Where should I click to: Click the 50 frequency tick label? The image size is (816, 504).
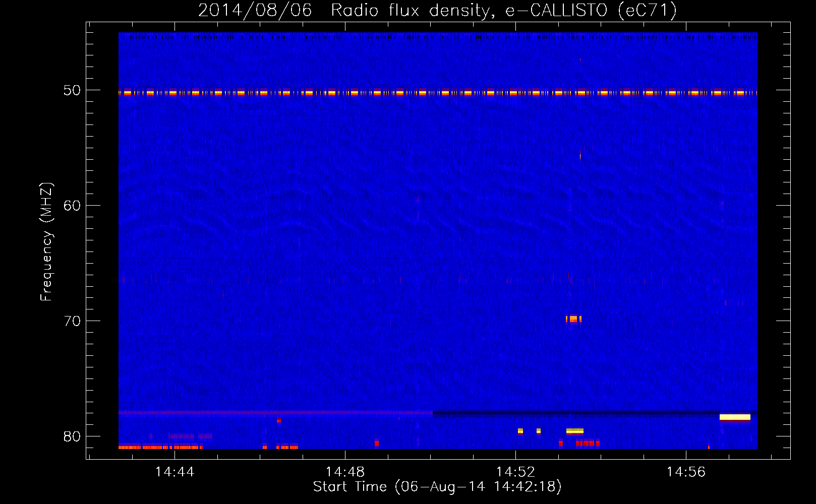pos(72,90)
